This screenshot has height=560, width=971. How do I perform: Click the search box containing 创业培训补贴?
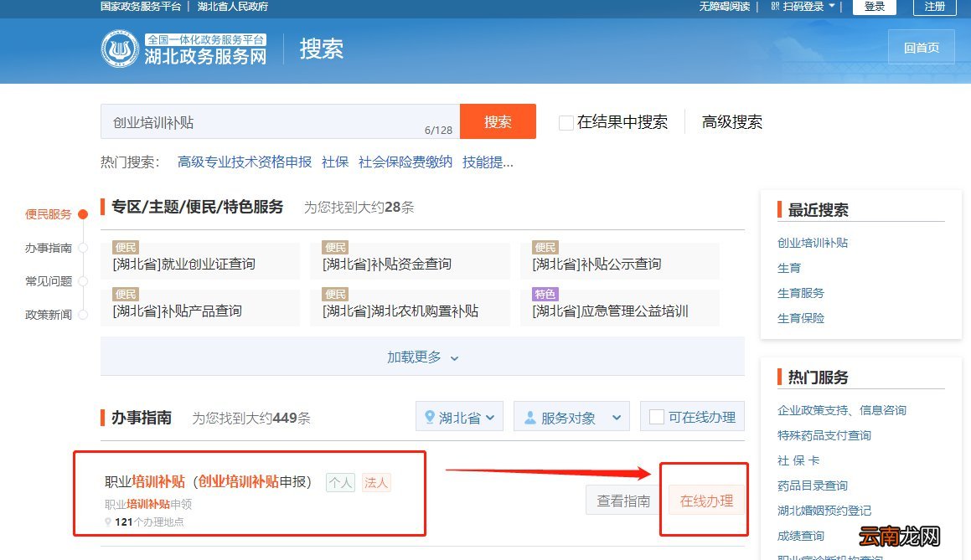tap(280, 121)
